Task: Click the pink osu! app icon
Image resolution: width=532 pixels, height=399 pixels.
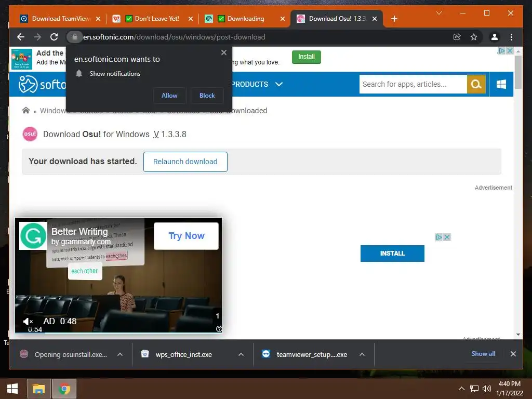Action: pos(30,134)
